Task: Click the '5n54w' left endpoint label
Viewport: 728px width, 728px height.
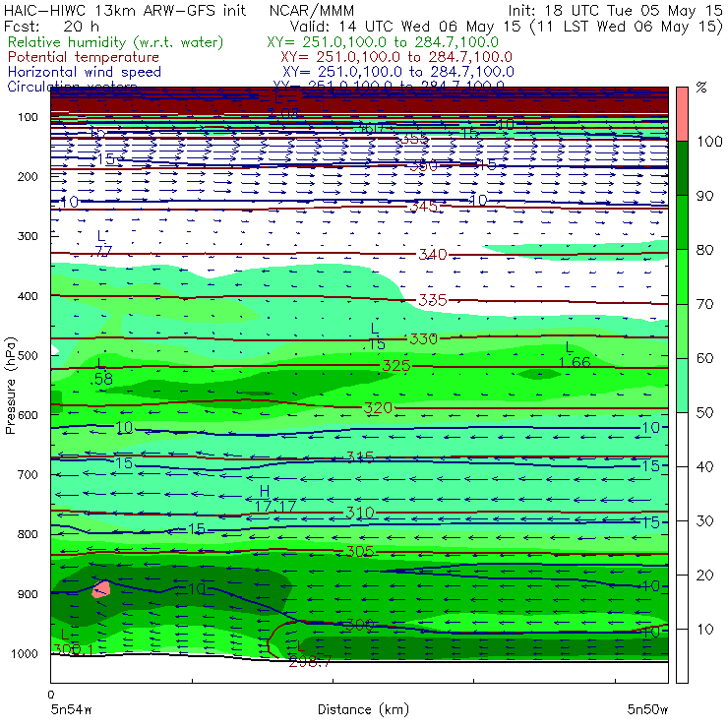Action: pos(71,709)
